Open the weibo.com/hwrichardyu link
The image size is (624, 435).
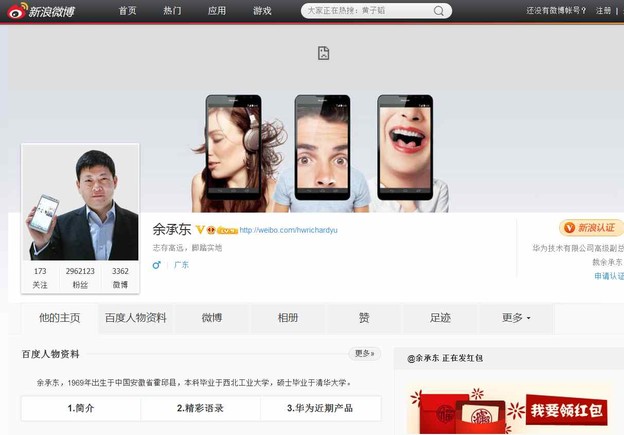point(289,230)
